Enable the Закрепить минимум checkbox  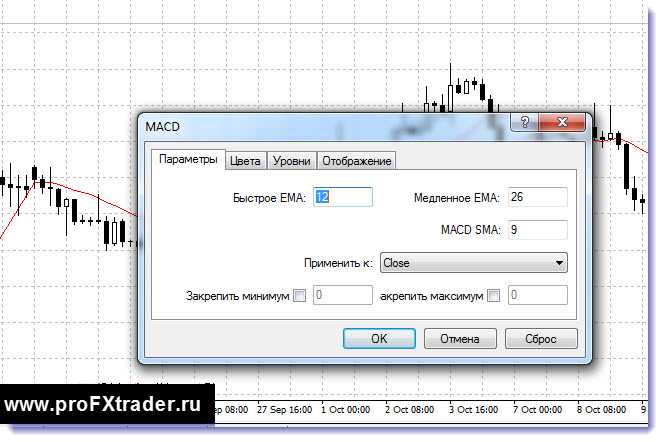click(x=299, y=295)
